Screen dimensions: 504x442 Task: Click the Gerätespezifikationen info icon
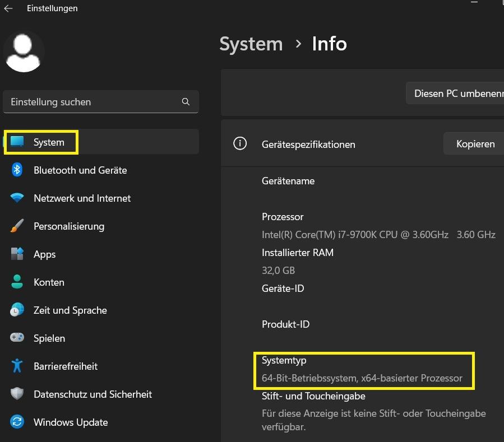pyautogui.click(x=240, y=143)
